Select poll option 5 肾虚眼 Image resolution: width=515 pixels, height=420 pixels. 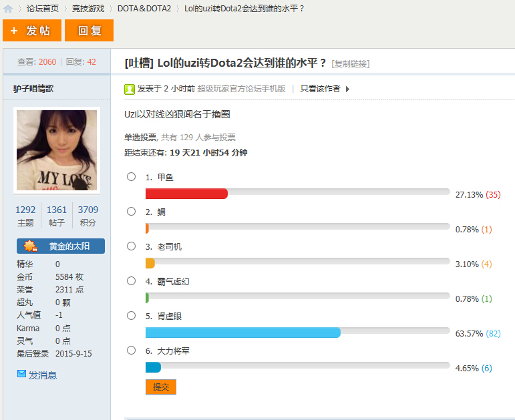point(132,316)
